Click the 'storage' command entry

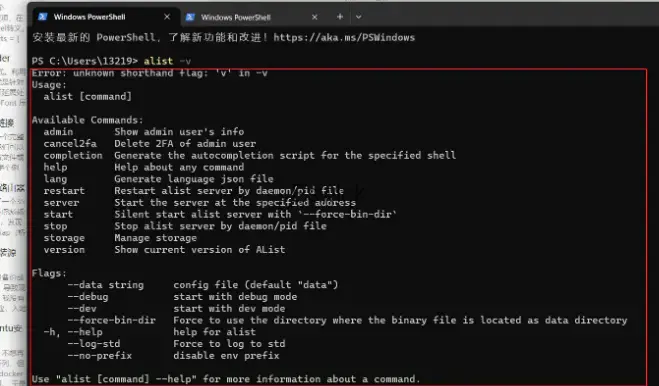tap(64, 238)
